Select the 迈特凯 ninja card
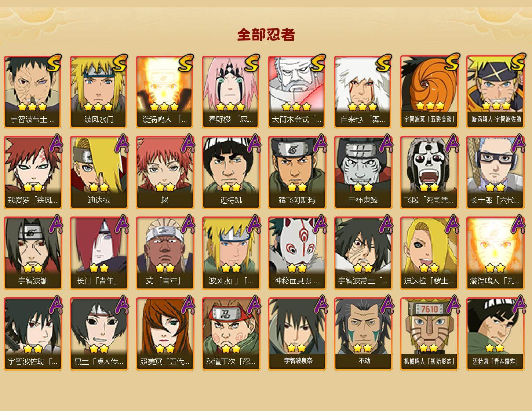This screenshot has width=532, height=411. point(231,172)
